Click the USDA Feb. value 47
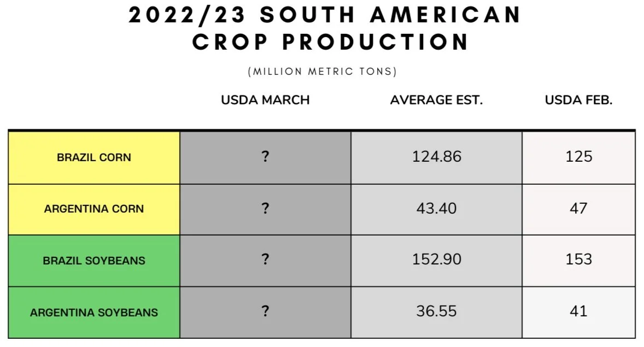644x347 pixels. [x=578, y=208]
